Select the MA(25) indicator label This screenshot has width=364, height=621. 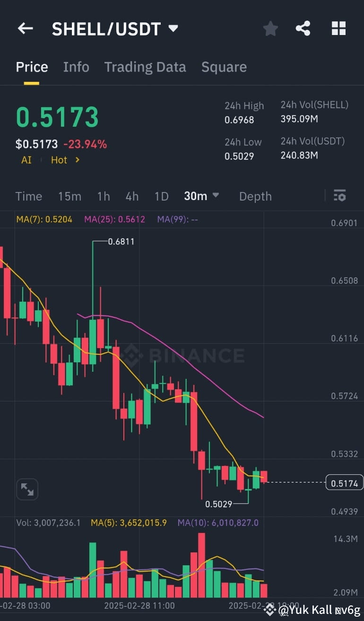tap(114, 219)
